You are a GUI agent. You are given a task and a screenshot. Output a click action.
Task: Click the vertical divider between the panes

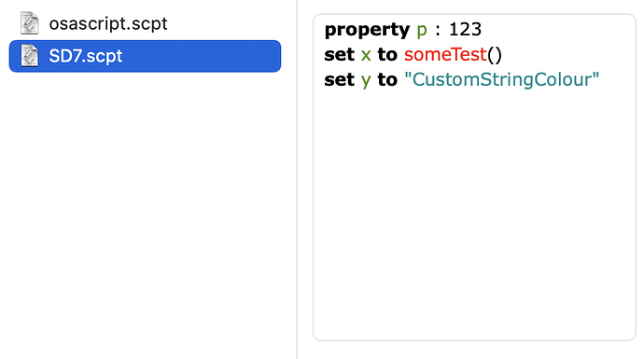[297, 179]
